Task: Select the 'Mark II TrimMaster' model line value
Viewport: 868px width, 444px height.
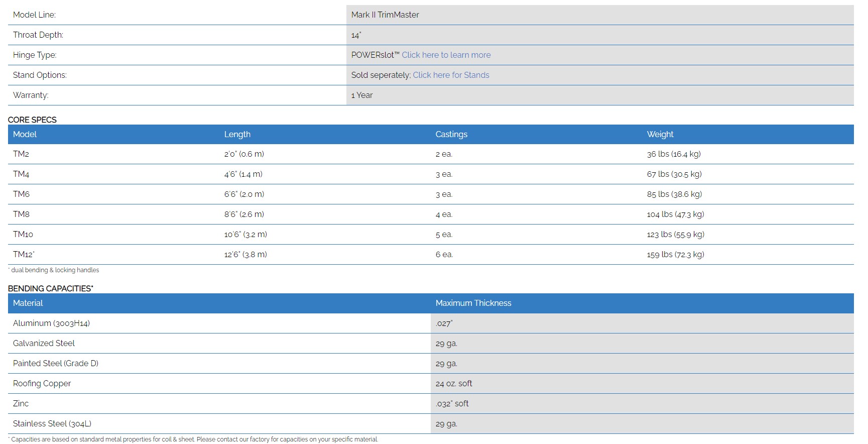Action: [x=385, y=15]
